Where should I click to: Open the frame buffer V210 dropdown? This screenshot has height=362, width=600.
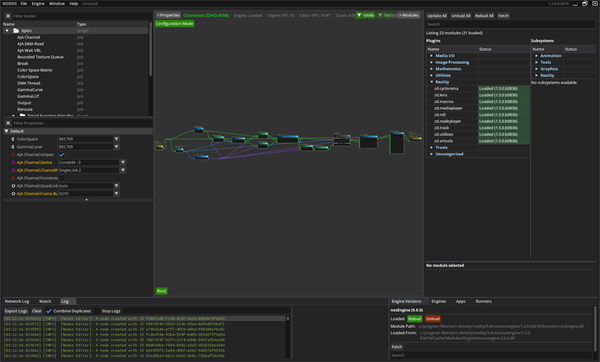click(116, 194)
